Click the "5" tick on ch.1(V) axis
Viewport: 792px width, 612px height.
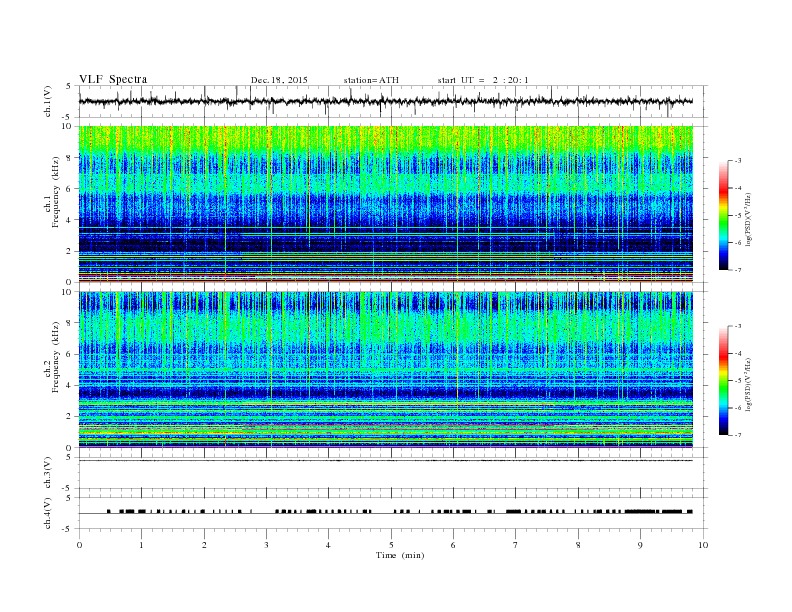tap(69, 86)
